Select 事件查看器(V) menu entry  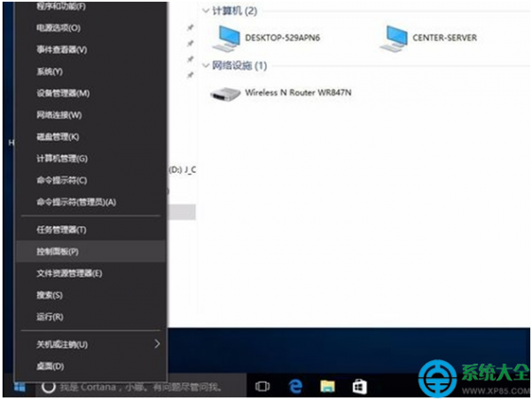(91, 50)
